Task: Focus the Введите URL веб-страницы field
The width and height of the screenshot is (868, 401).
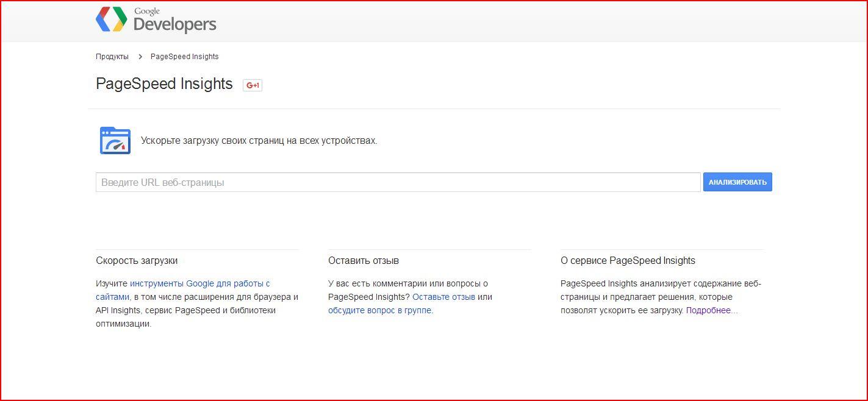Action: (398, 182)
